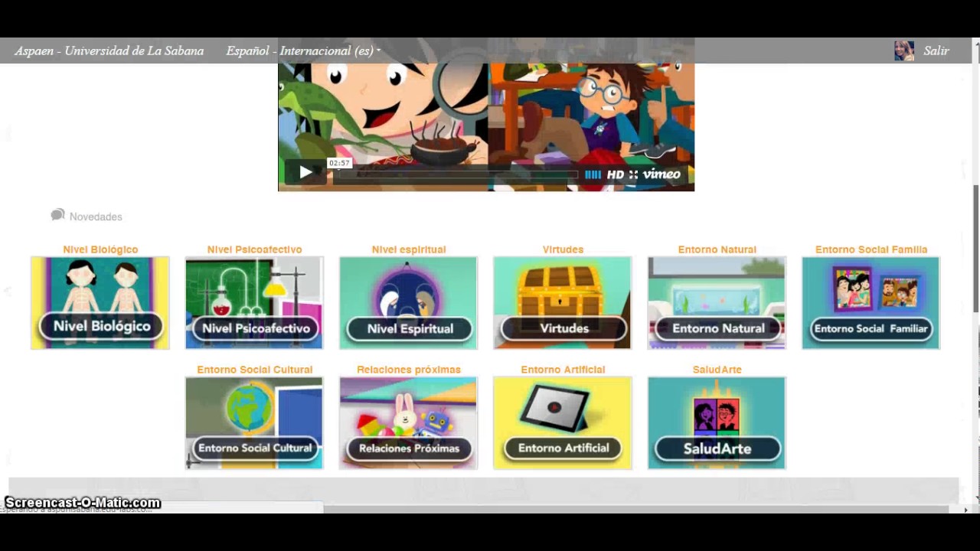Open the Nivel Espiritual tile image

[408, 303]
